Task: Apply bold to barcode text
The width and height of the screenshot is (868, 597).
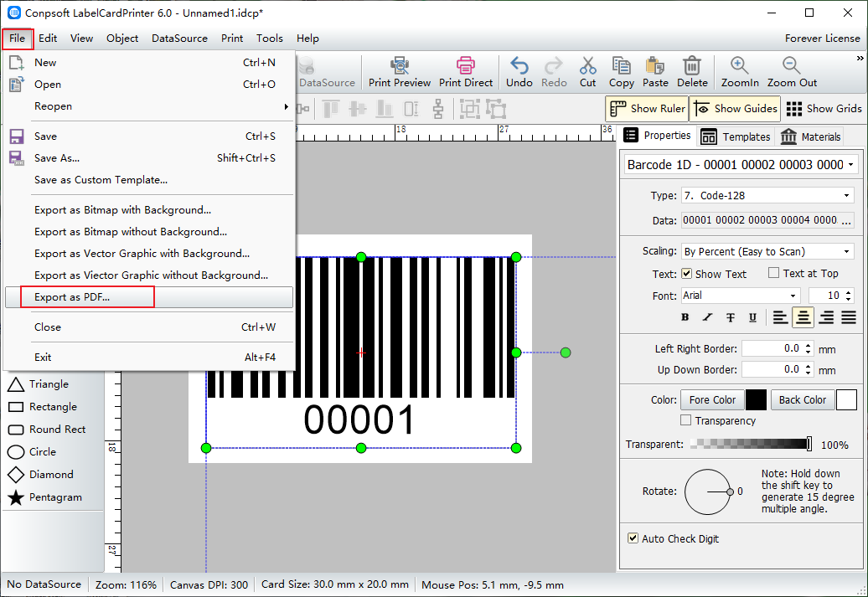Action: pos(685,317)
